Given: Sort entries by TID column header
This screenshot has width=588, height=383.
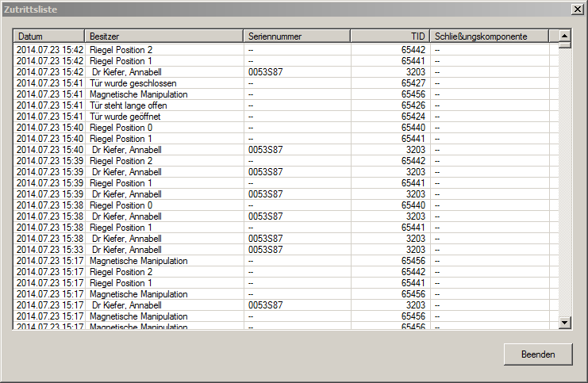Looking at the screenshot, I should pyautogui.click(x=390, y=36).
